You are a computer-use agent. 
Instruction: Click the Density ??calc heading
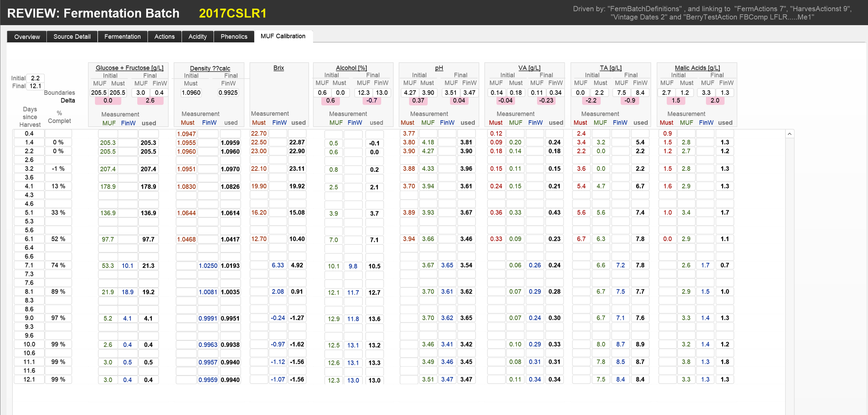coord(210,68)
